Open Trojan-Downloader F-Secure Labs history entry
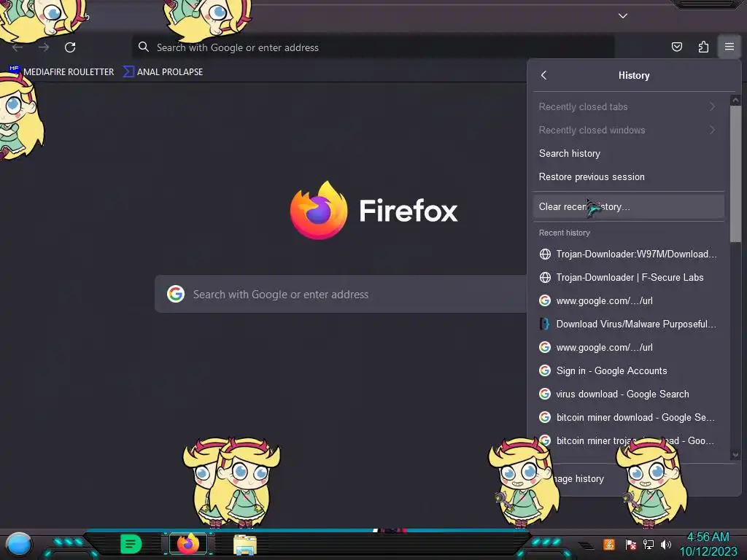Viewport: 747px width, 560px height. pyautogui.click(x=628, y=277)
